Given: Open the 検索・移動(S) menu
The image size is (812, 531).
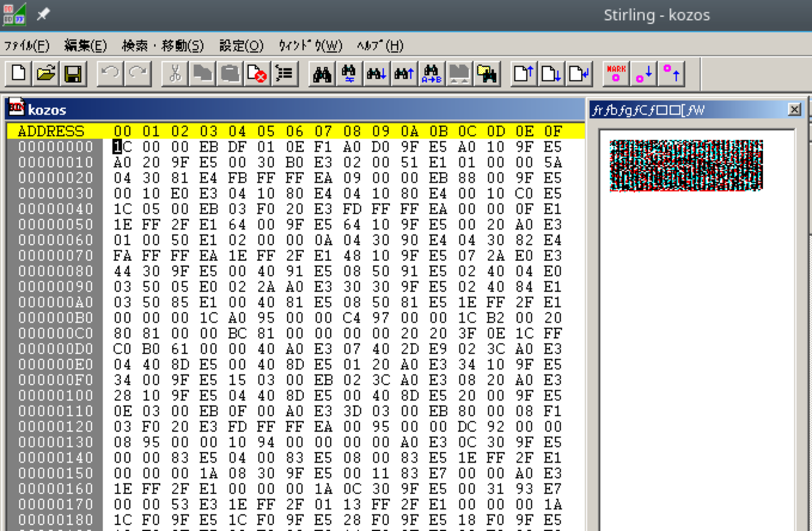Looking at the screenshot, I should pyautogui.click(x=163, y=46).
